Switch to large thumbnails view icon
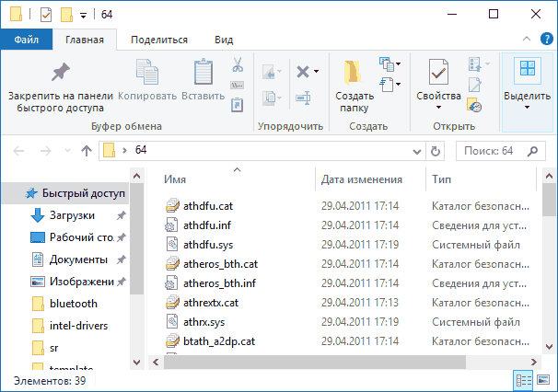 [543, 380]
